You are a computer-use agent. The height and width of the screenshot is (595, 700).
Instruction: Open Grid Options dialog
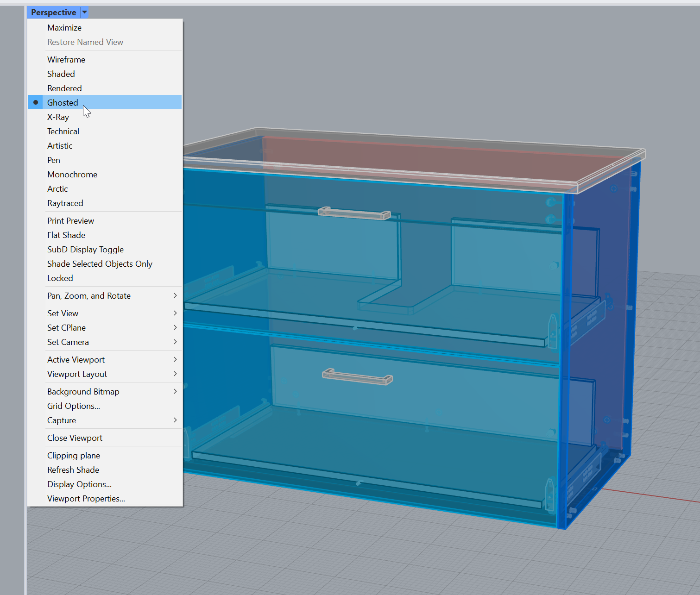point(74,406)
